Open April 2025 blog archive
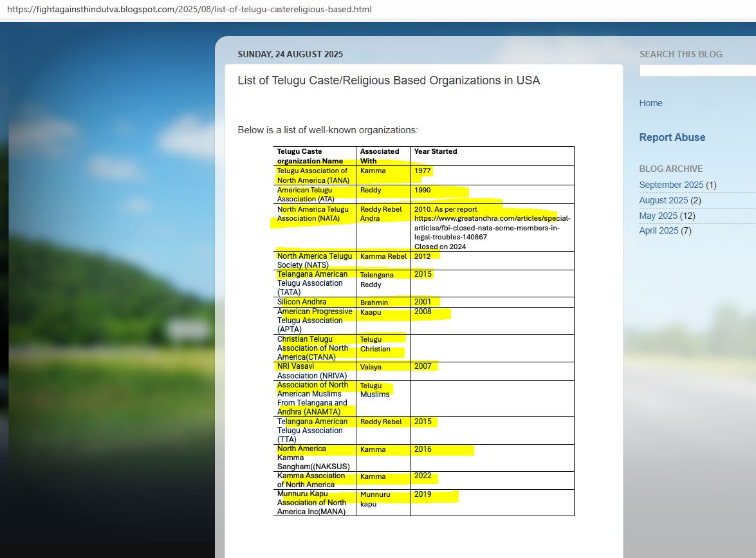 (658, 230)
